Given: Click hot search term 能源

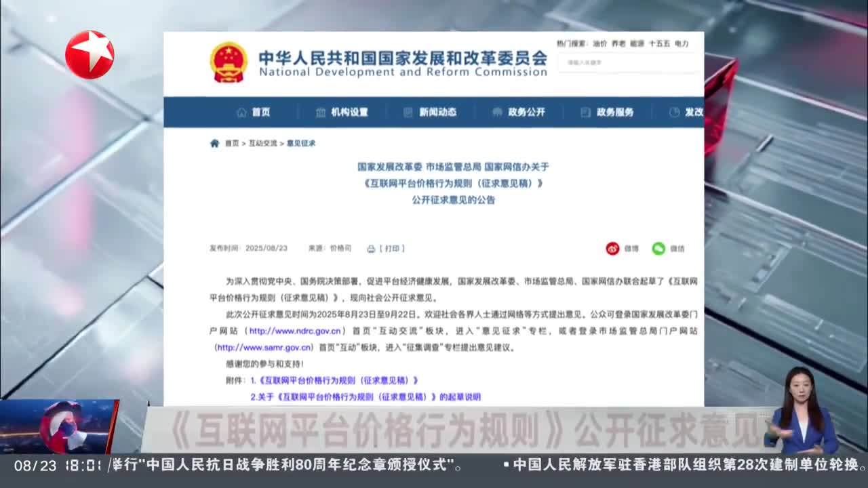Looking at the screenshot, I should [x=637, y=43].
